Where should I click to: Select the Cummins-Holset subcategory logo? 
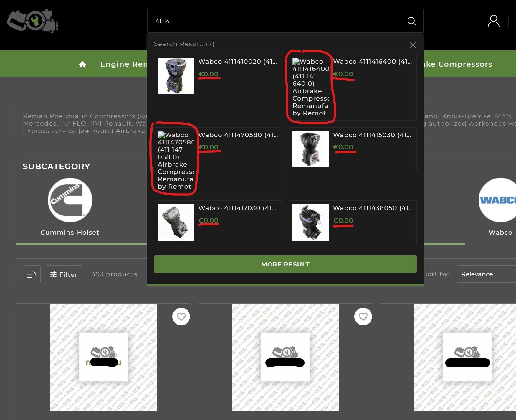pyautogui.click(x=70, y=200)
